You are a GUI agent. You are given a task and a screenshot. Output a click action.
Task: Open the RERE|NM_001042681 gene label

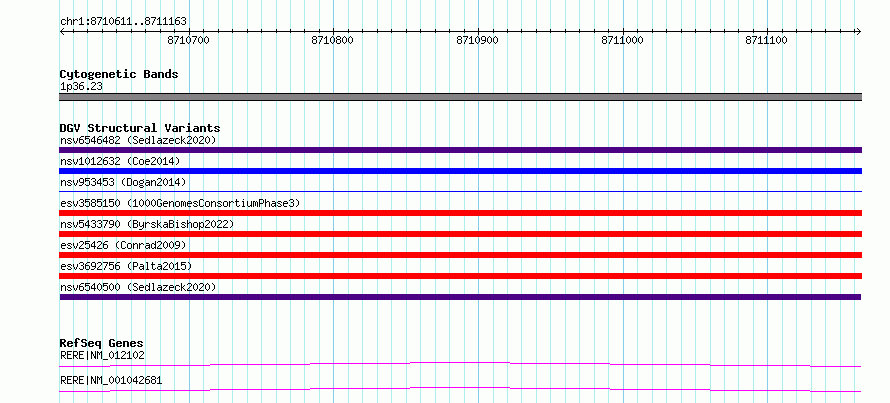click(111, 380)
